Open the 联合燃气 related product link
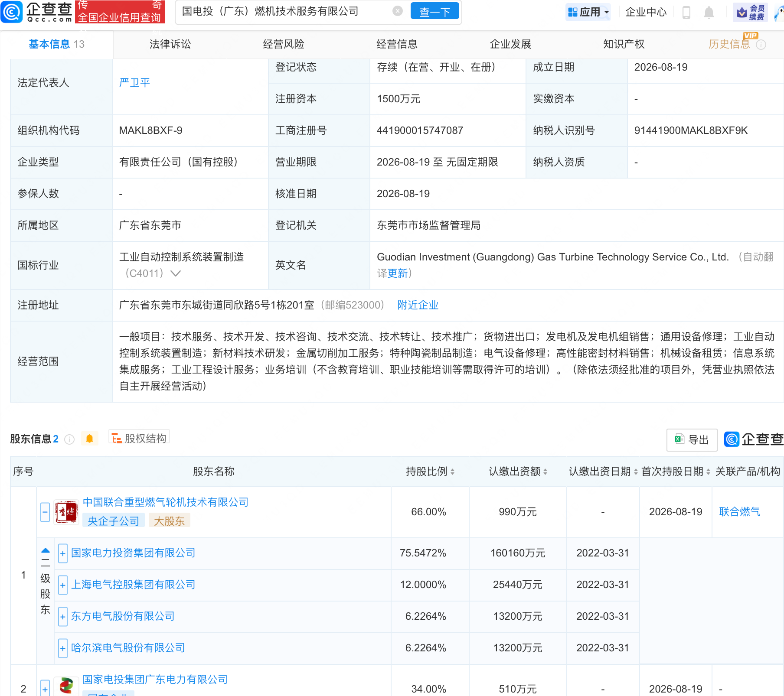This screenshot has height=696, width=784. 740,512
